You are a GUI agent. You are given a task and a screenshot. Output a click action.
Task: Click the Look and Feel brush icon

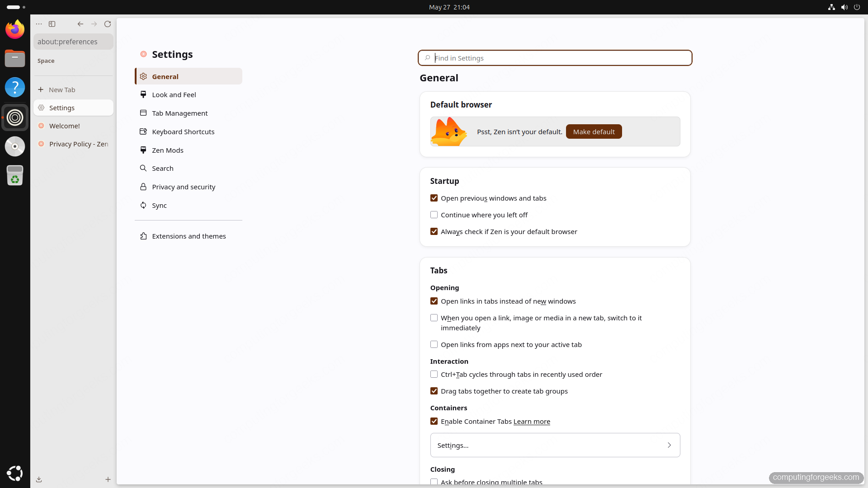tap(143, 94)
